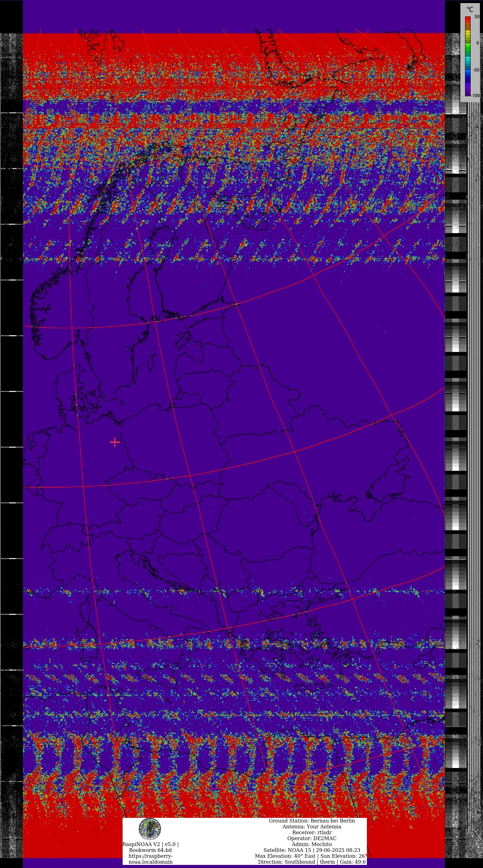
Task: Click the RaspiNOAA round station logo
Action: tap(150, 829)
